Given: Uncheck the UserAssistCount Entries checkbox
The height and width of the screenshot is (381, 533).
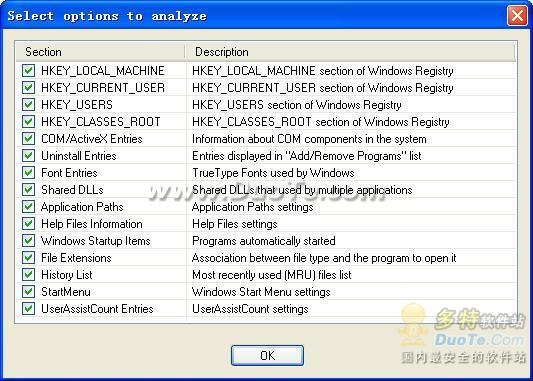Looking at the screenshot, I should [29, 309].
